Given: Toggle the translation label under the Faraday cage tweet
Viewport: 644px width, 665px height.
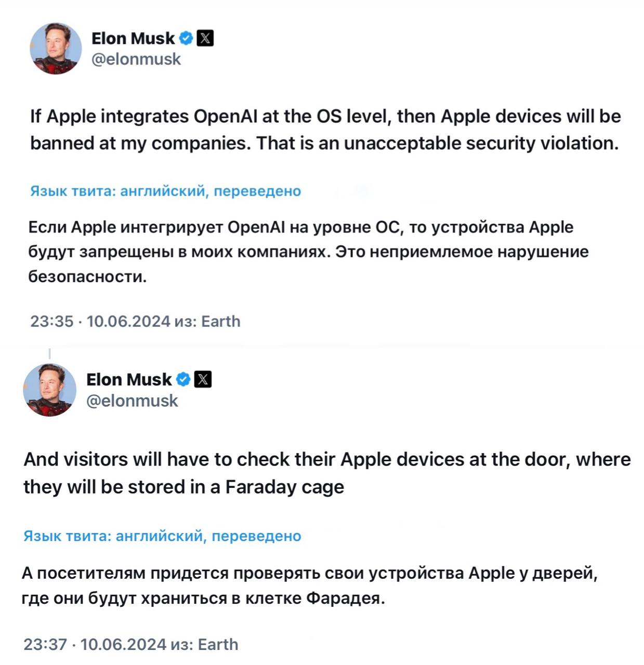Looking at the screenshot, I should pyautogui.click(x=162, y=536).
